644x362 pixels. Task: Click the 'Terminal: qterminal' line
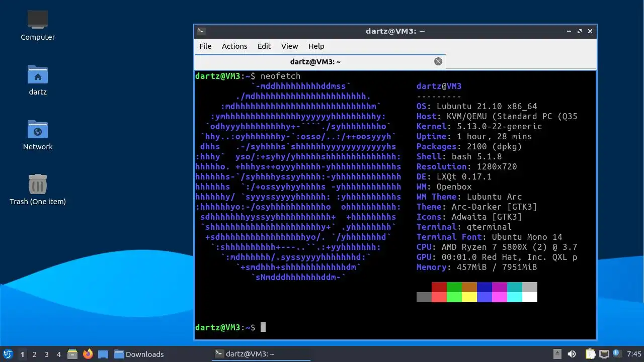(464, 227)
